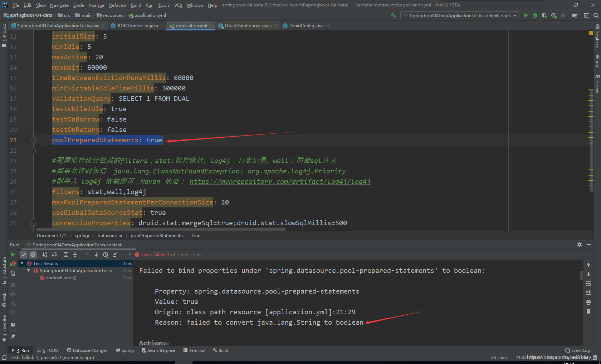Open the Run Anything icon beside search

point(587,15)
